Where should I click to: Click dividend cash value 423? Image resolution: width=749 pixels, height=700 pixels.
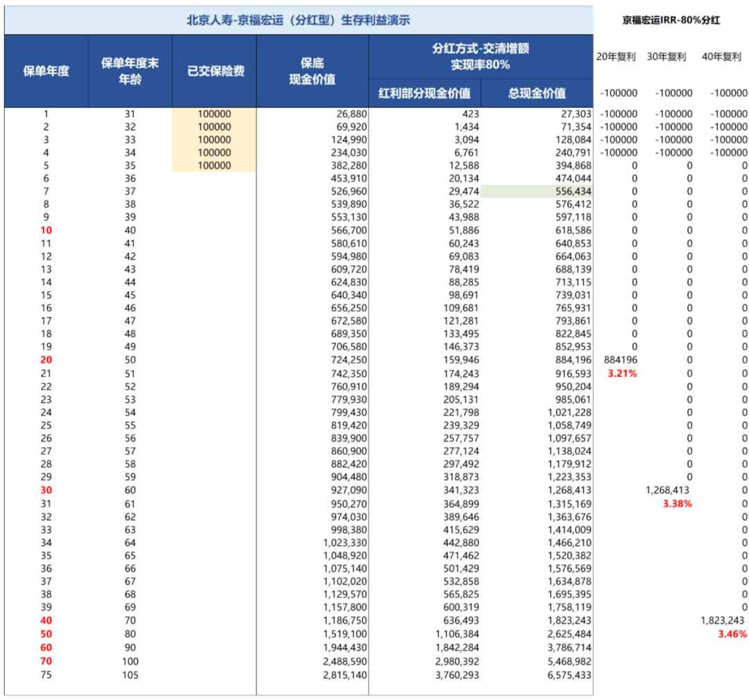[470, 114]
